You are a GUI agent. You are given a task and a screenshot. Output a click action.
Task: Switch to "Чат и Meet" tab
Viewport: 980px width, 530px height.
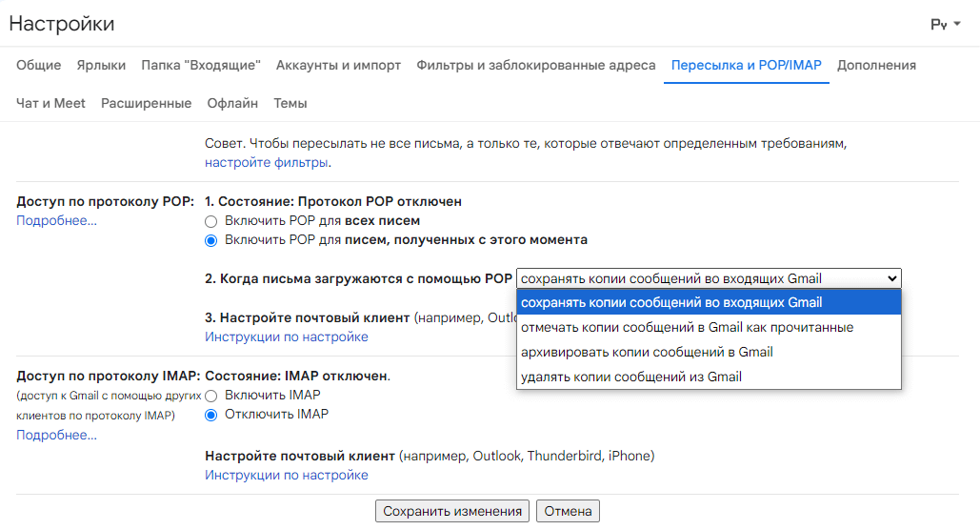[50, 103]
